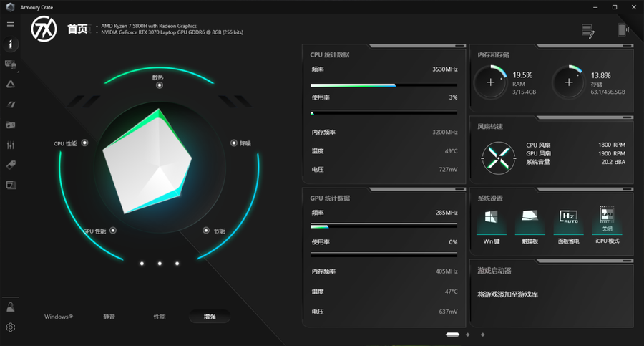This screenshot has width=644, height=346.
Task: Select the noise reduction radio node
Action: click(234, 143)
